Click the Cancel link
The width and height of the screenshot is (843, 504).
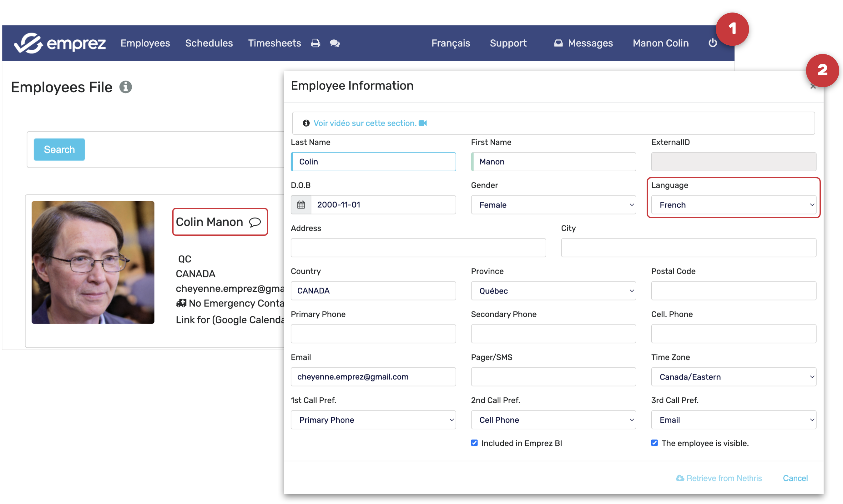click(795, 478)
